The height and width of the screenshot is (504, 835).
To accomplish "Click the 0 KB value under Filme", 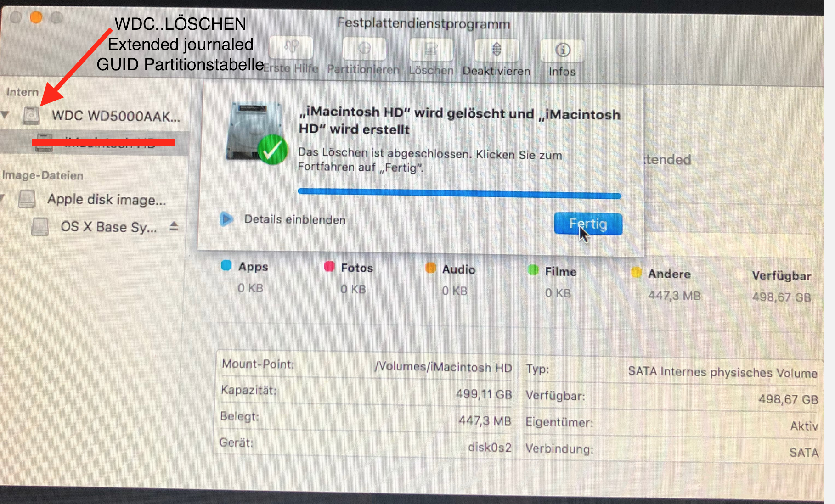I will pos(558,293).
